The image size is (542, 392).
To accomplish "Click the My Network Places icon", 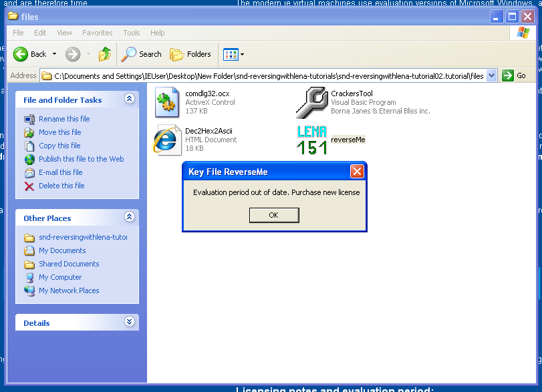I will click(x=29, y=291).
